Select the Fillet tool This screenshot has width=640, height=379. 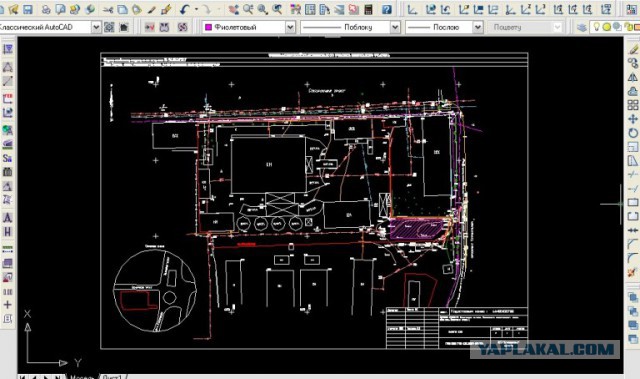coord(633,258)
